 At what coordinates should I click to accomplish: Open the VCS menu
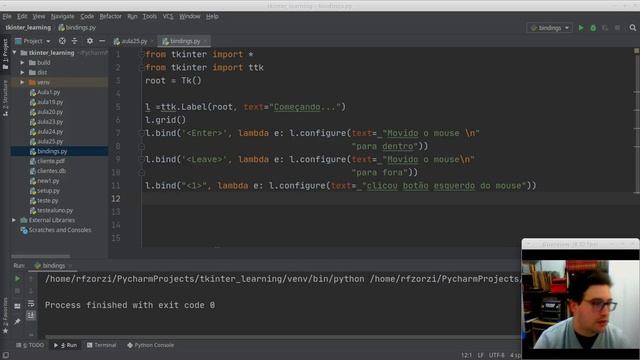pos(168,16)
